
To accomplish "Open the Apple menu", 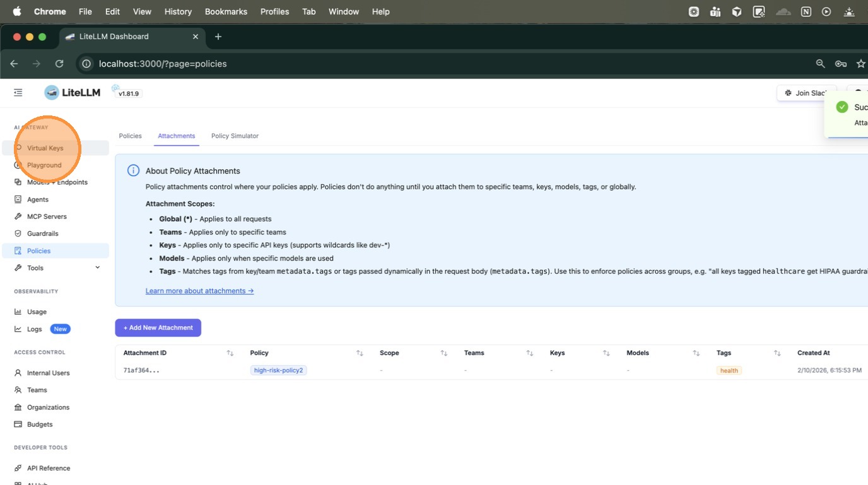I will tap(17, 11).
